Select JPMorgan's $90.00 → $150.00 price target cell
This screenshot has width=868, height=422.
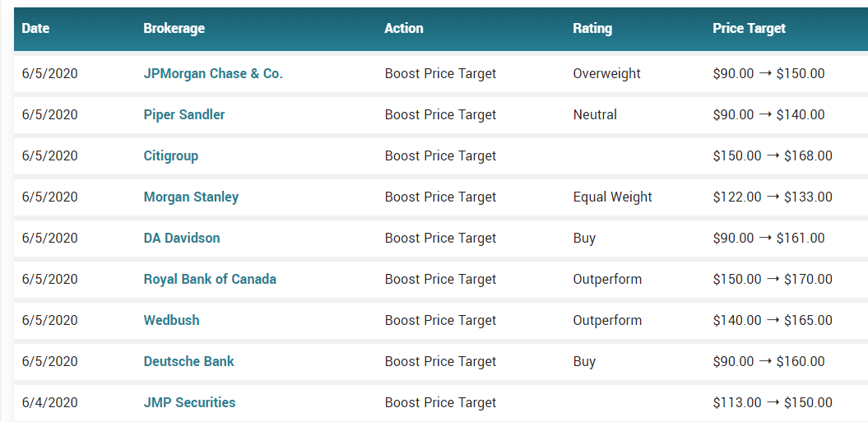coord(769,73)
